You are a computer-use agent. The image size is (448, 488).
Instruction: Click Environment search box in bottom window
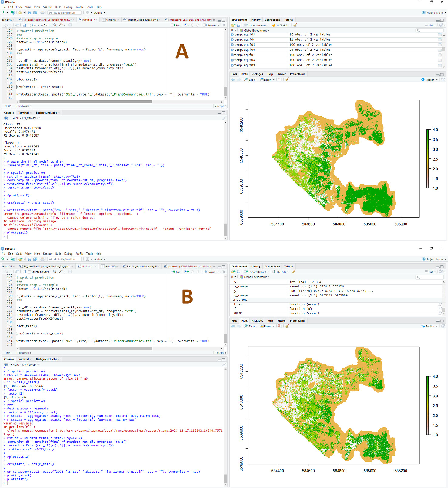429,277
